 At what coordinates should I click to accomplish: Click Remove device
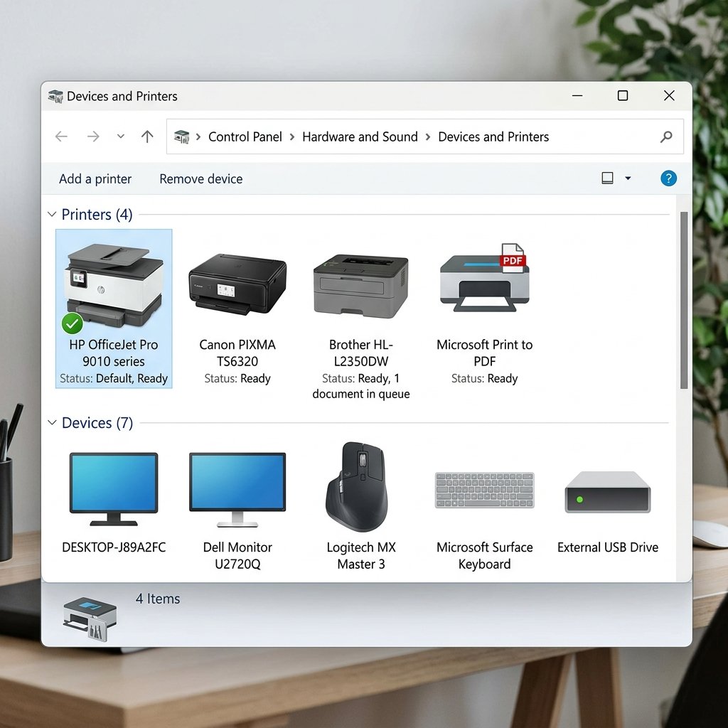[201, 178]
